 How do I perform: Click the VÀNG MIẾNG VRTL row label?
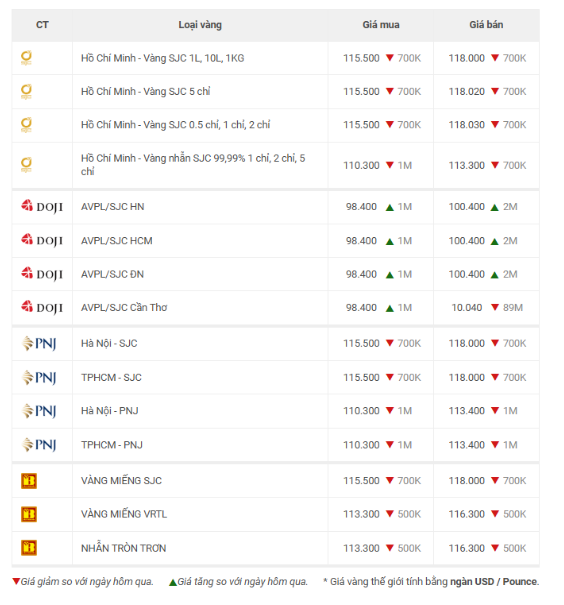point(124,514)
